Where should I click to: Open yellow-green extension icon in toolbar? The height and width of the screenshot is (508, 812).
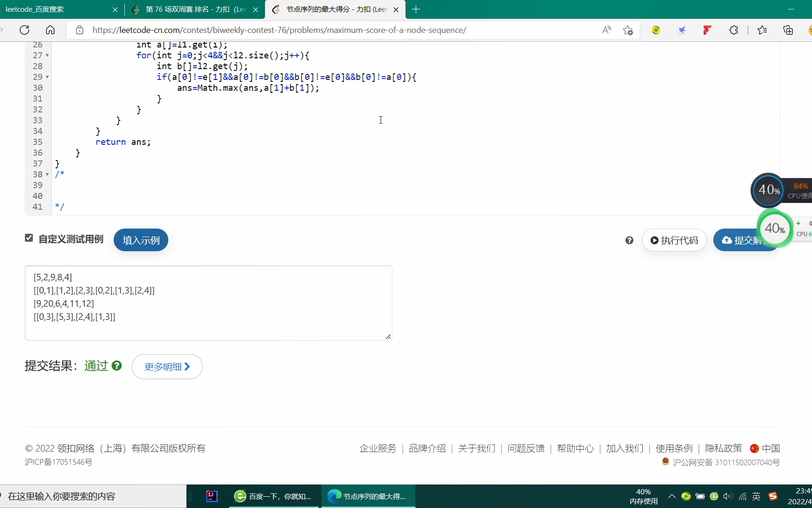tap(656, 30)
